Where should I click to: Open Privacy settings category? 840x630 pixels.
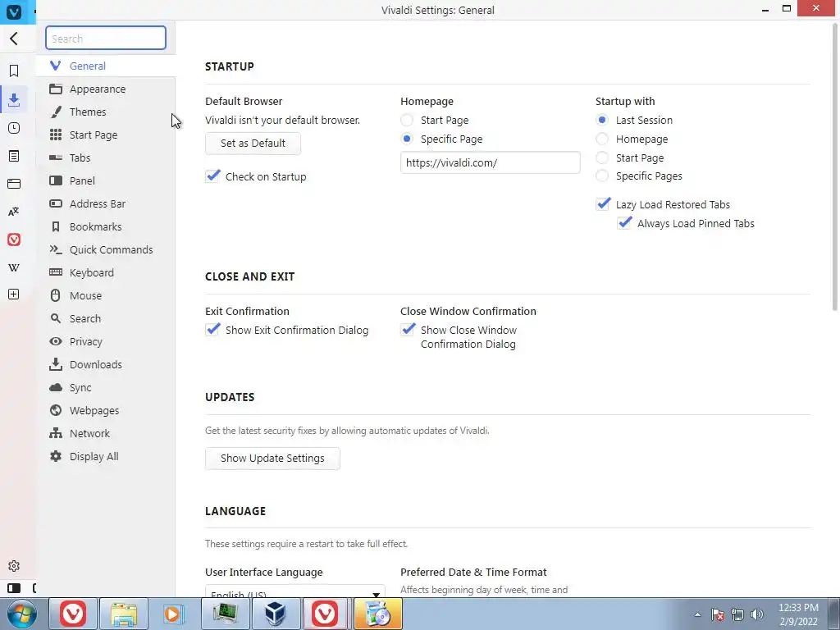click(106, 342)
